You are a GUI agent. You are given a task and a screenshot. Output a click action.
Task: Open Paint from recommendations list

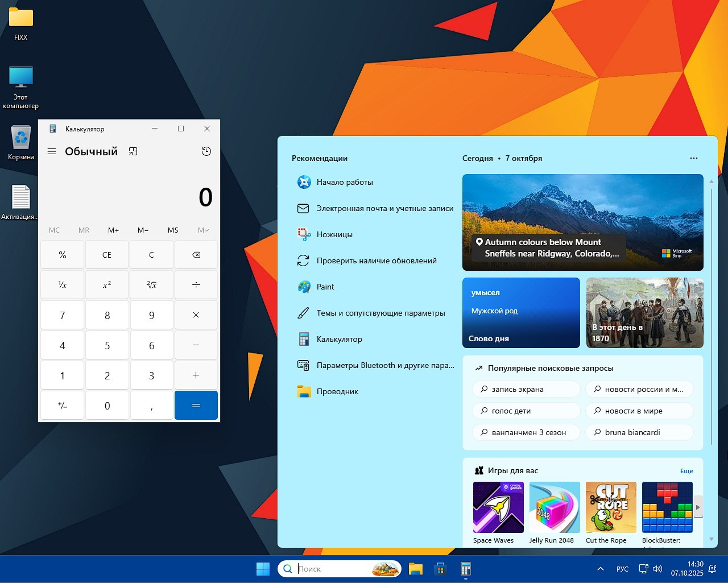click(x=325, y=287)
